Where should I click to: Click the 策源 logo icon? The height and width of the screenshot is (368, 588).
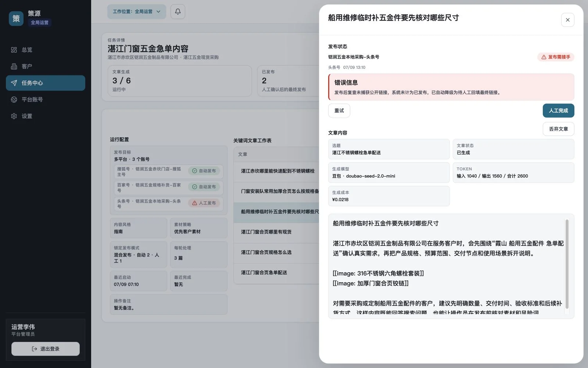point(16,18)
